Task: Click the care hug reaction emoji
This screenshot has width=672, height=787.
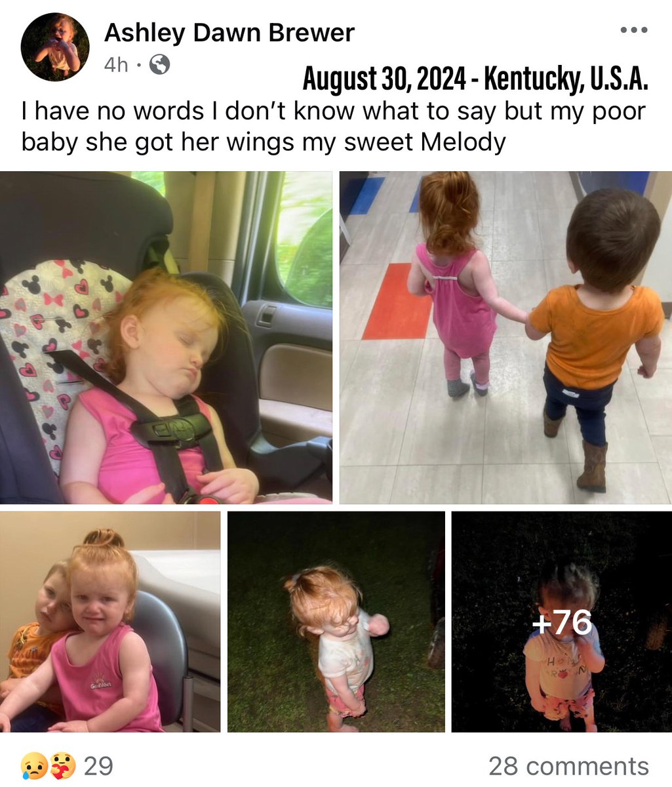Action: click(x=62, y=765)
